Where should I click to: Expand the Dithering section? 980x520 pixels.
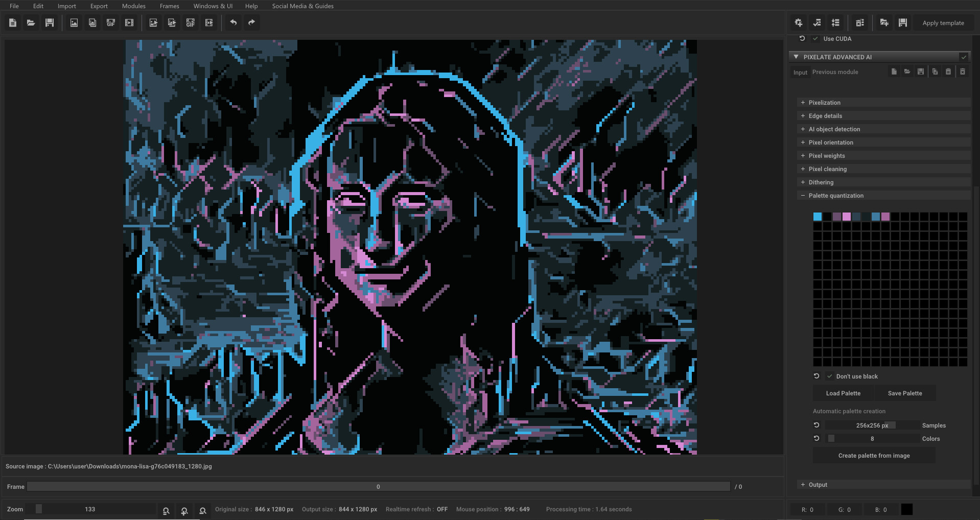[x=821, y=182]
